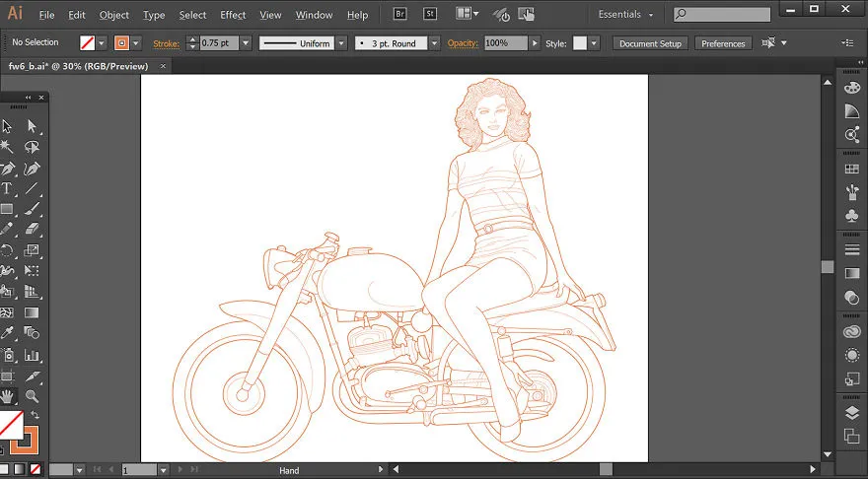868x479 pixels.
Task: Open the Essentials workspace switcher
Action: pyautogui.click(x=625, y=15)
